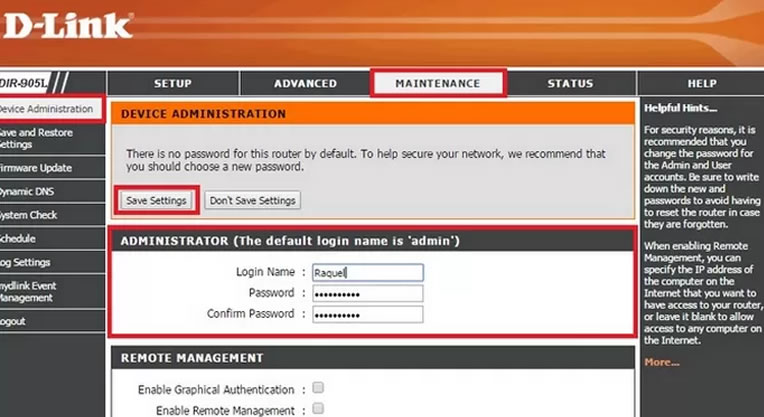Open the Help tab
764x417 pixels.
coord(702,84)
